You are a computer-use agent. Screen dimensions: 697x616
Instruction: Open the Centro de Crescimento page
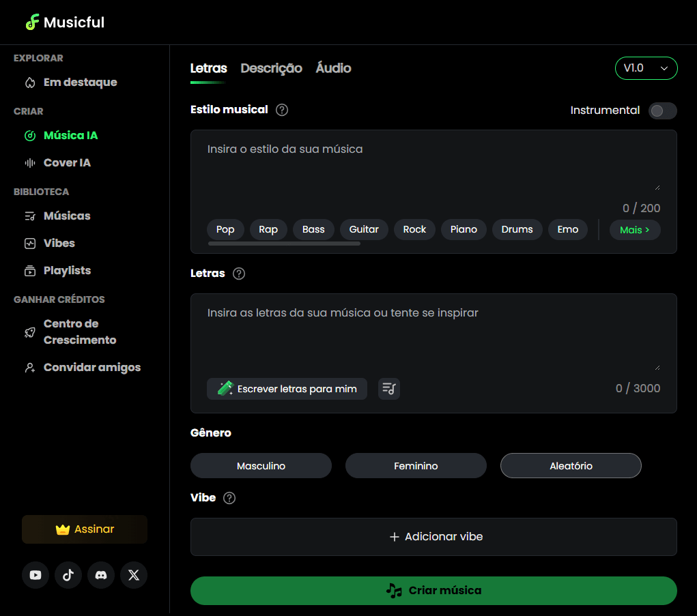point(81,332)
